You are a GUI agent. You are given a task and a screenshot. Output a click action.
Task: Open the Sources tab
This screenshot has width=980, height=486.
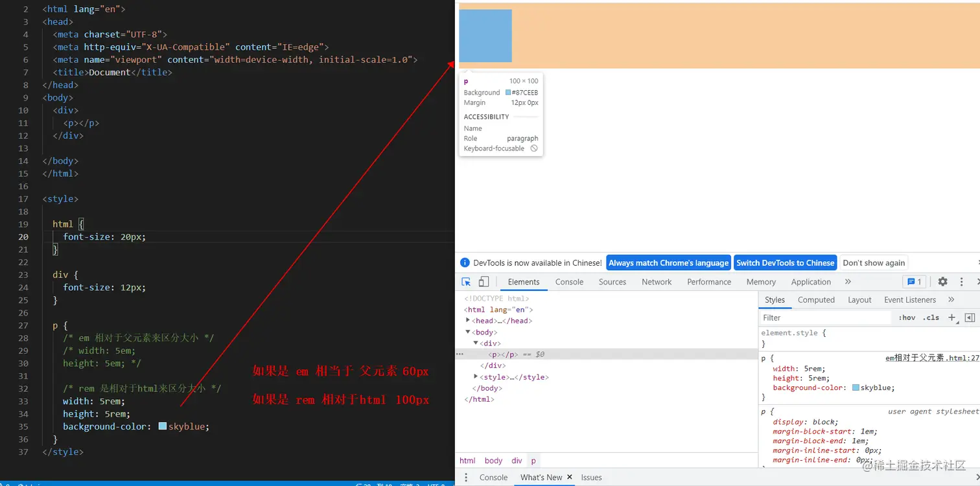(612, 282)
